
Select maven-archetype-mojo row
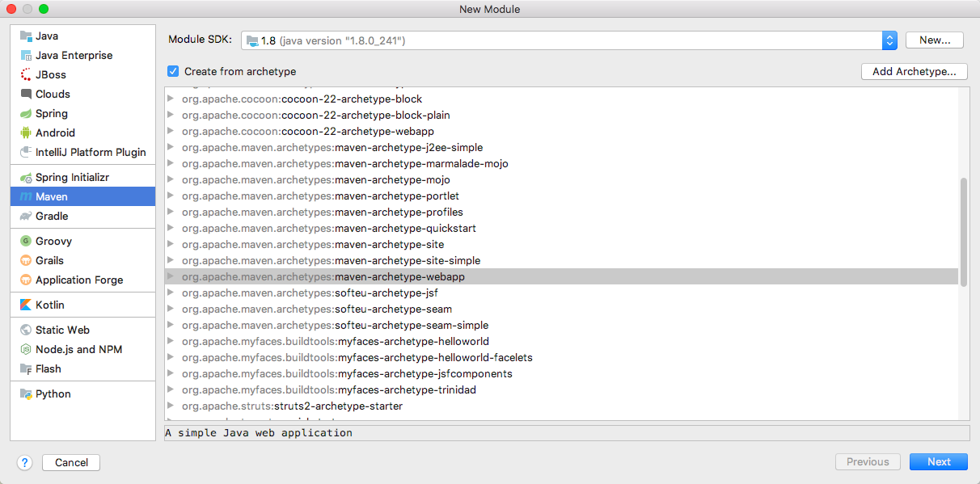click(562, 179)
